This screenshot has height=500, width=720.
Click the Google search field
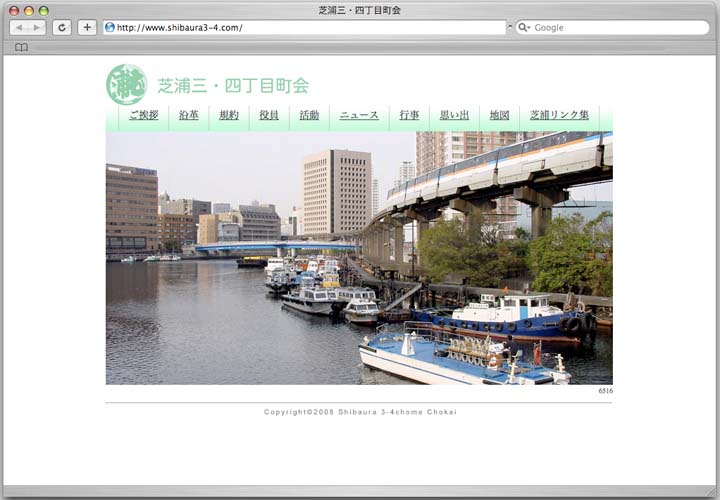615,28
